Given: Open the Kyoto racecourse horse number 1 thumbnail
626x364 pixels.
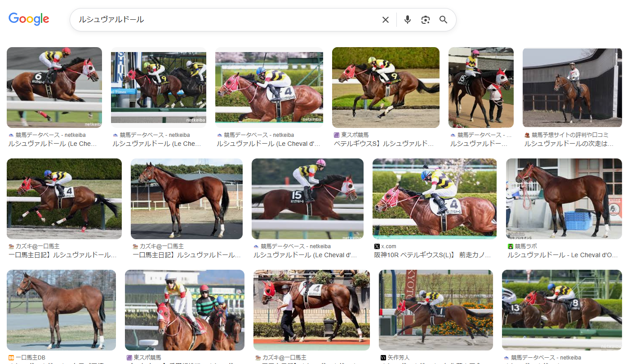Looking at the screenshot, I should [x=435, y=310].
